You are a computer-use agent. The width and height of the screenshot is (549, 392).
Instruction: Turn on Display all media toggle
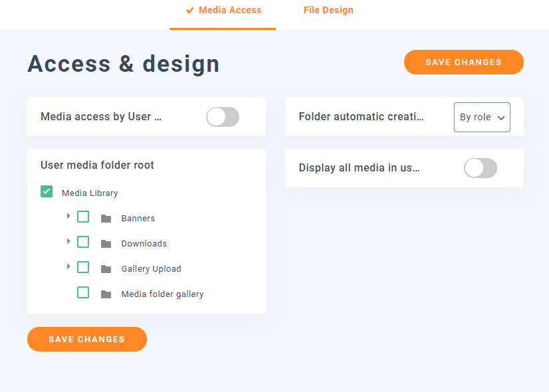[480, 168]
